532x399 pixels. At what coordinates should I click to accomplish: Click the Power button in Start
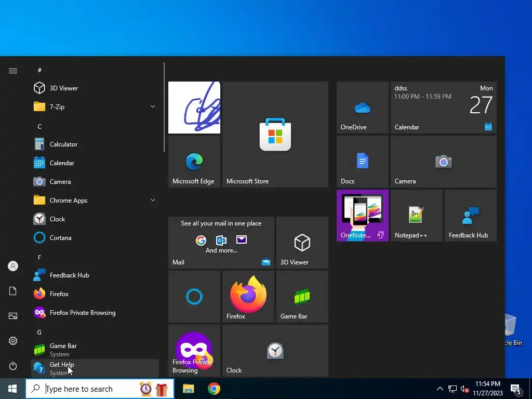(x=13, y=366)
